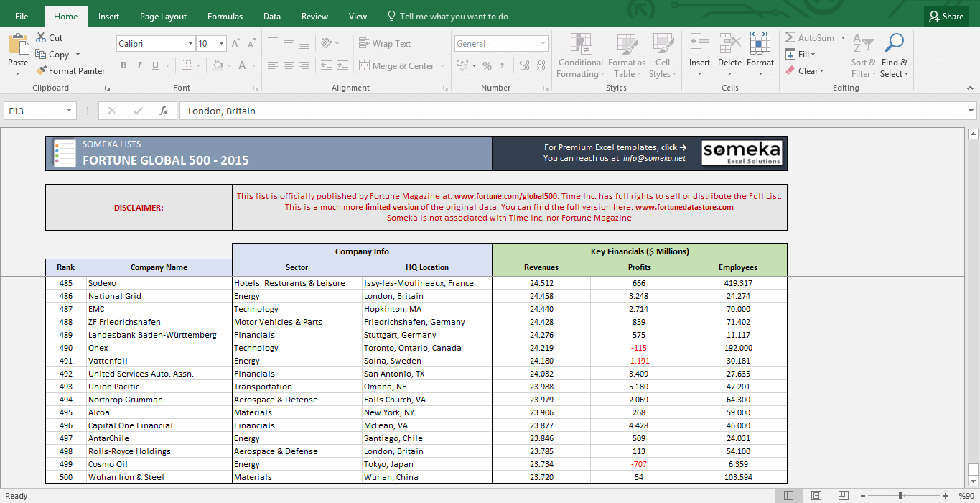
Task: Click the formula bar Enter checkmark icon
Action: tap(138, 111)
